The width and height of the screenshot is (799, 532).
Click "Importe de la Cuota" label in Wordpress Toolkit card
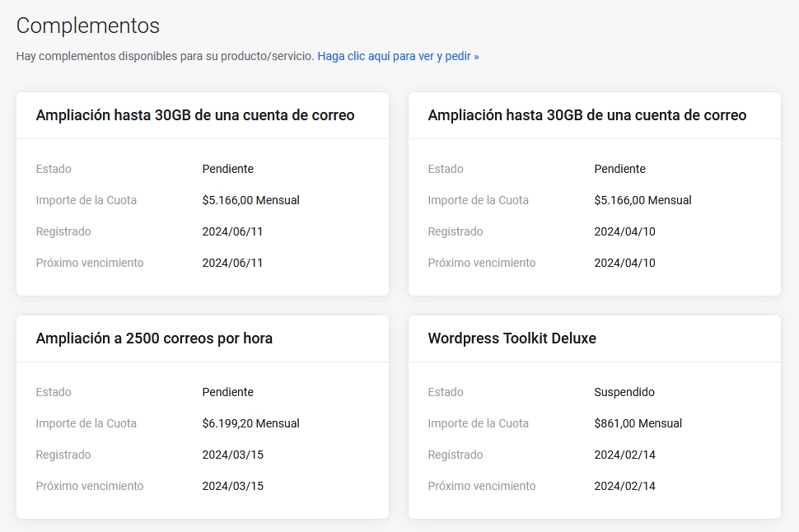[x=478, y=424]
